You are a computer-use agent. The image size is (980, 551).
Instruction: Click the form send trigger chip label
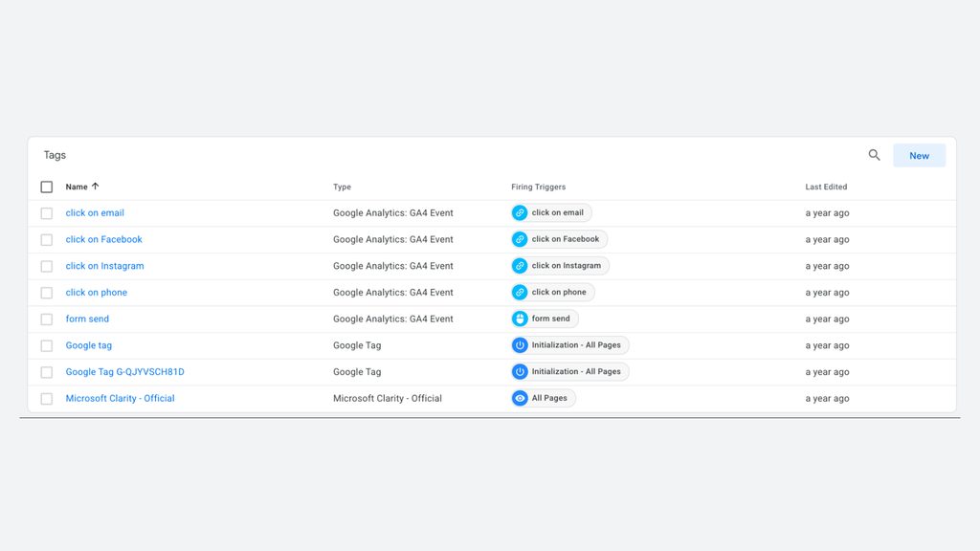(550, 318)
